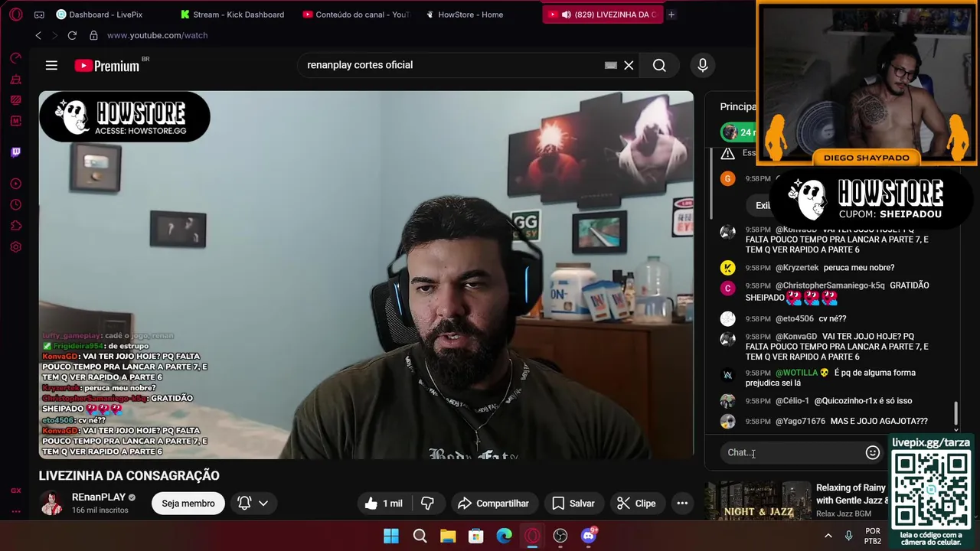The height and width of the screenshot is (551, 980).
Task: Click the Compartilhar share button
Action: (x=494, y=503)
